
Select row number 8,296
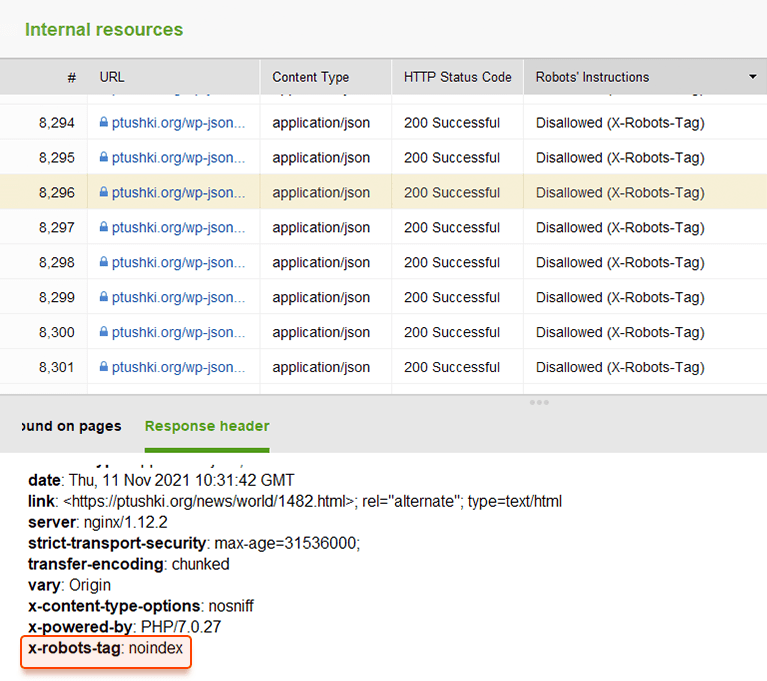tap(57, 192)
